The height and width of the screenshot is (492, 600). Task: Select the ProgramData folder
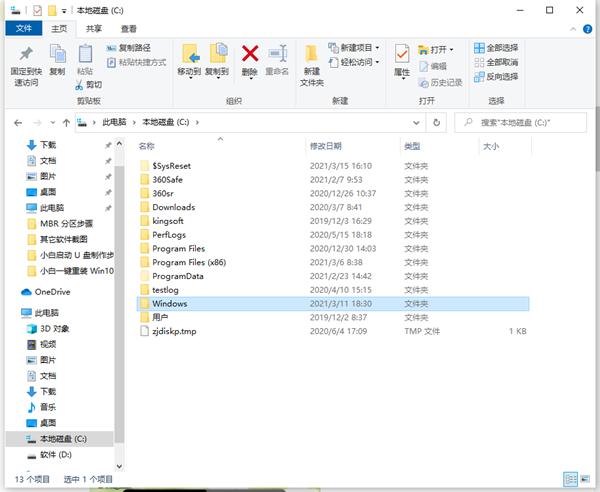pyautogui.click(x=178, y=276)
